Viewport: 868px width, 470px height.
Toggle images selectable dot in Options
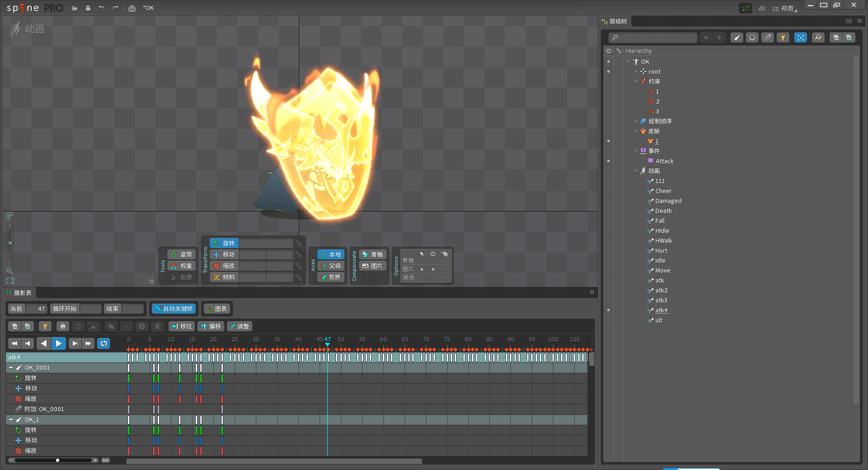tap(422, 269)
